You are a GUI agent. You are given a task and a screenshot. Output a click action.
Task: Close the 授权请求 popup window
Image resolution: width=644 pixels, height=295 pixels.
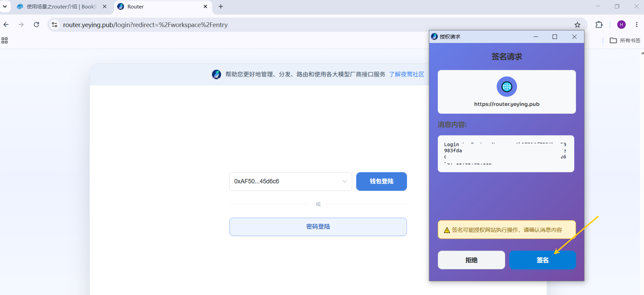(574, 37)
